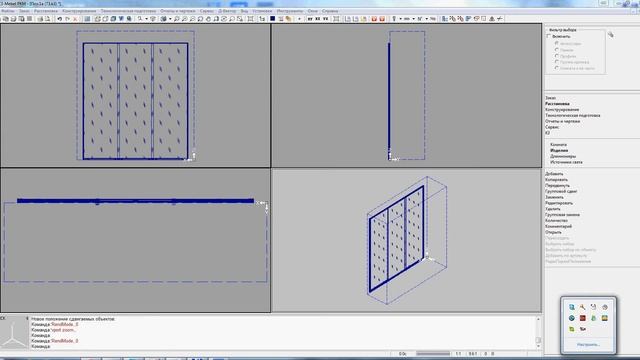Open the Инструменты menu
Viewport: 640px width, 360px height.
pyautogui.click(x=290, y=11)
